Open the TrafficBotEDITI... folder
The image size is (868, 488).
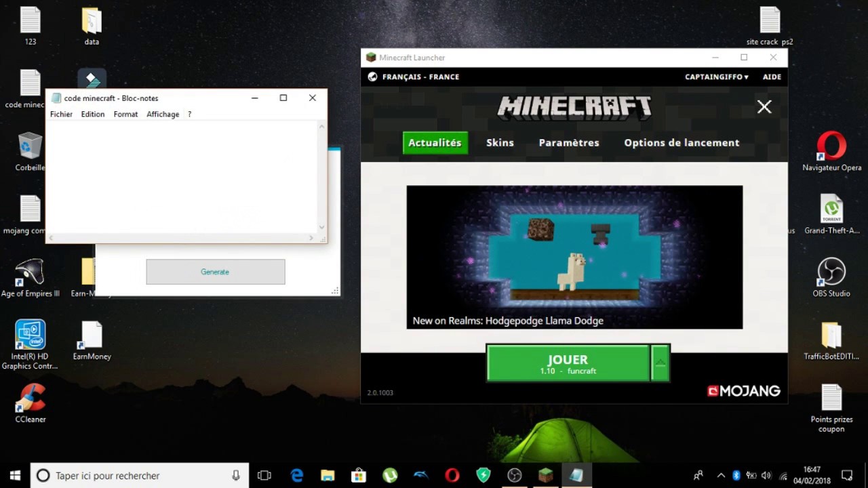tap(831, 341)
